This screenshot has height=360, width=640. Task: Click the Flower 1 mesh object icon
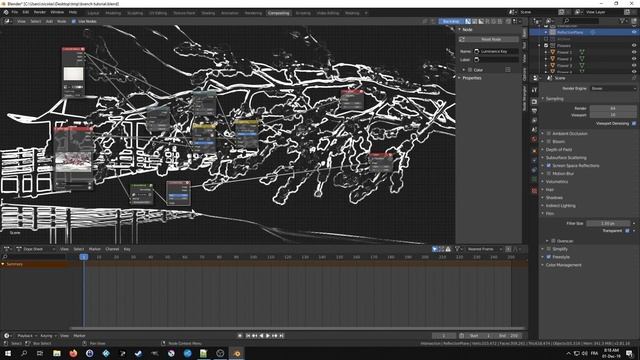(x=553, y=52)
